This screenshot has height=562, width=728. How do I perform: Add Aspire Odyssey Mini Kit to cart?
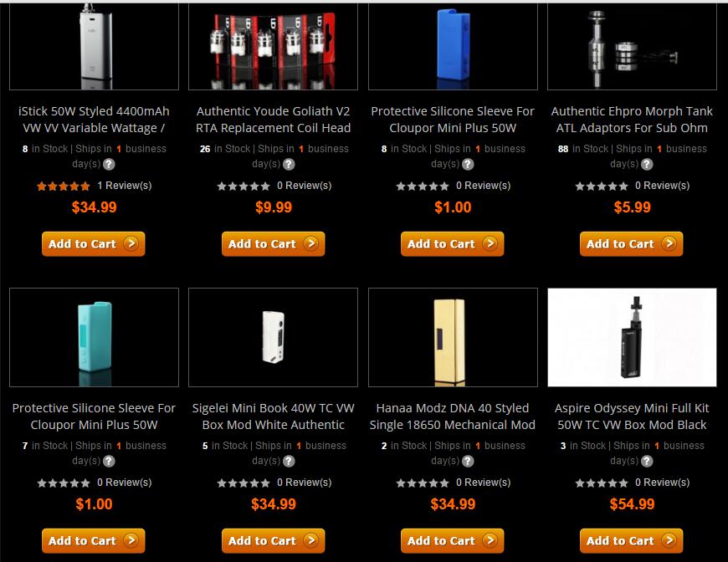[632, 541]
